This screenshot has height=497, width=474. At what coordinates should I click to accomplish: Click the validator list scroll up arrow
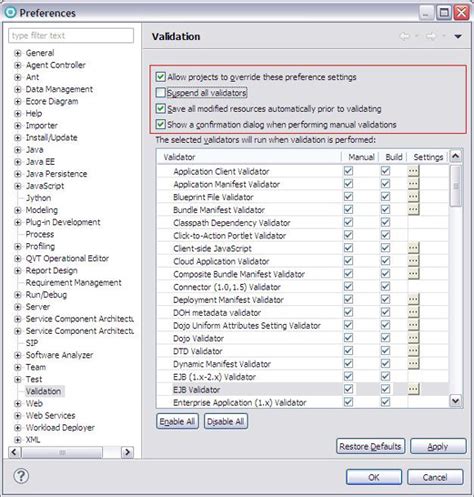point(456,156)
